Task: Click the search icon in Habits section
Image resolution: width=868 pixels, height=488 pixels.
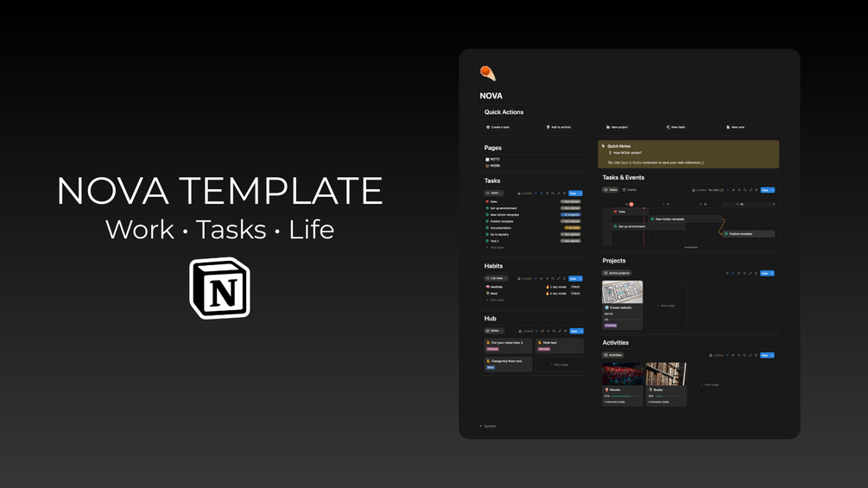Action: [553, 278]
